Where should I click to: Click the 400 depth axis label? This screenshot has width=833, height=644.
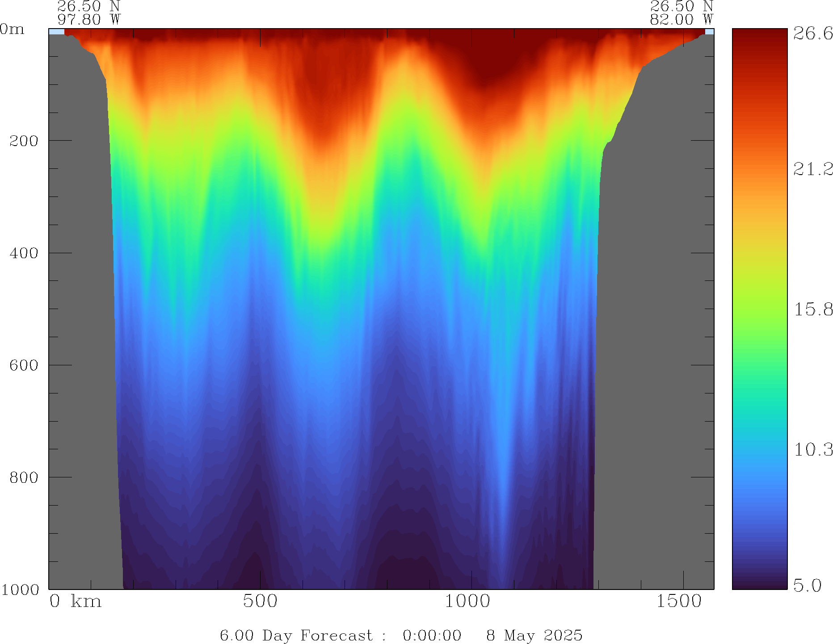pyautogui.click(x=24, y=253)
